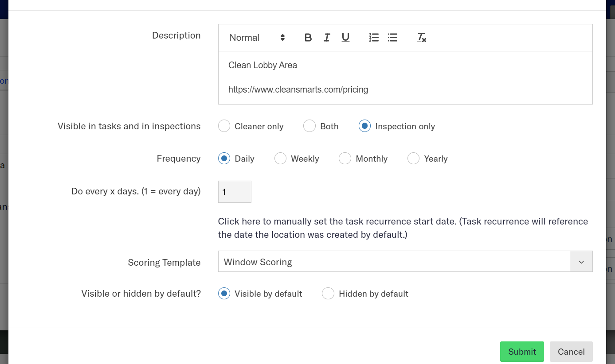Viewport: 615px width, 364px height.
Task: Open the Normal text style dropdown
Action: coord(257,38)
